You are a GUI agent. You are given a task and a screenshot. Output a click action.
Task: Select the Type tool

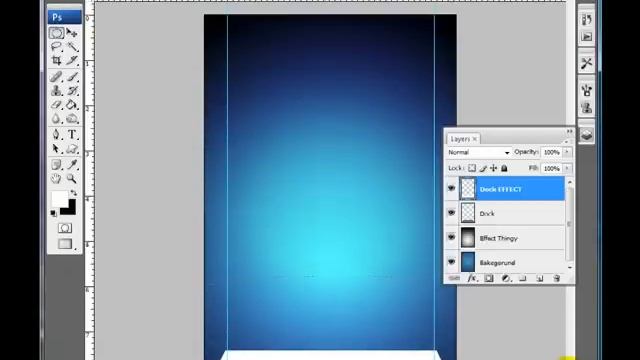[72, 134]
